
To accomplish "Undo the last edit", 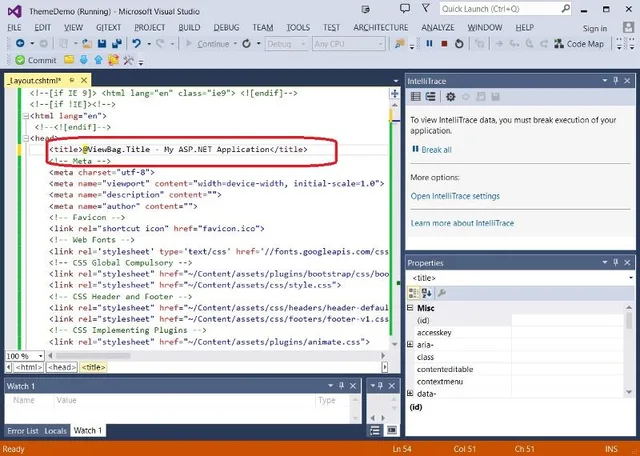I will pos(137,43).
